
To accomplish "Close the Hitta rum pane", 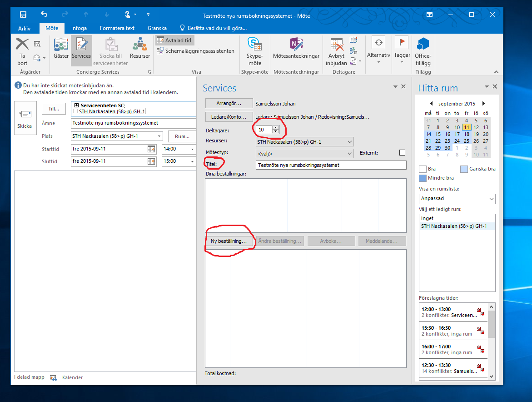I will (495, 86).
